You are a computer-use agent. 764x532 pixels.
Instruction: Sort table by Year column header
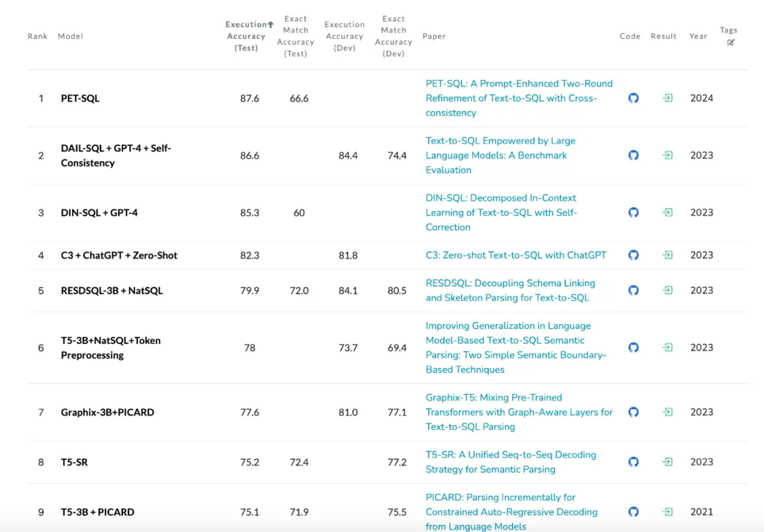(698, 36)
